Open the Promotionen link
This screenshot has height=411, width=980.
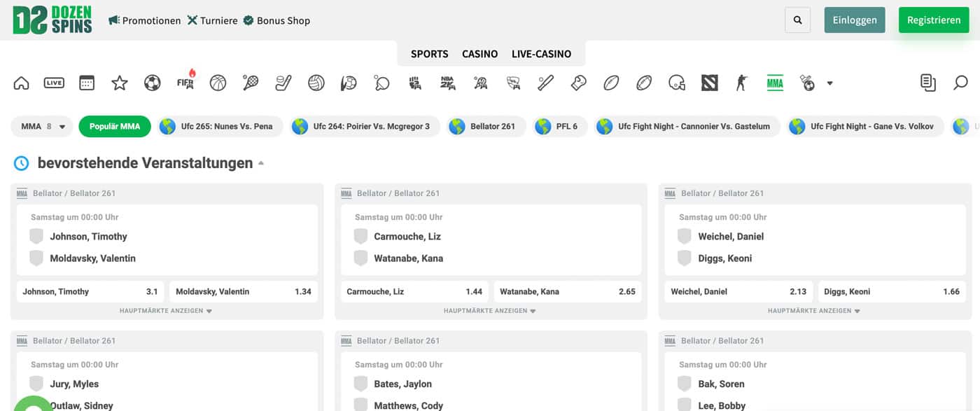click(145, 20)
